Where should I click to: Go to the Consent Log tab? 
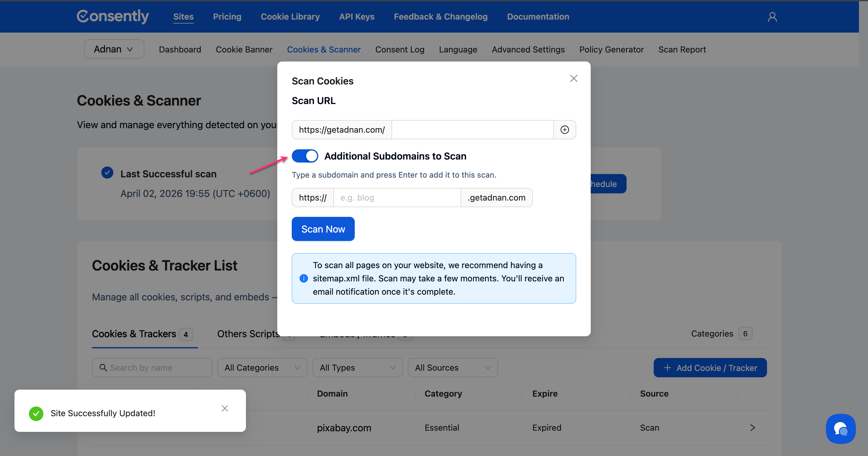pos(400,49)
